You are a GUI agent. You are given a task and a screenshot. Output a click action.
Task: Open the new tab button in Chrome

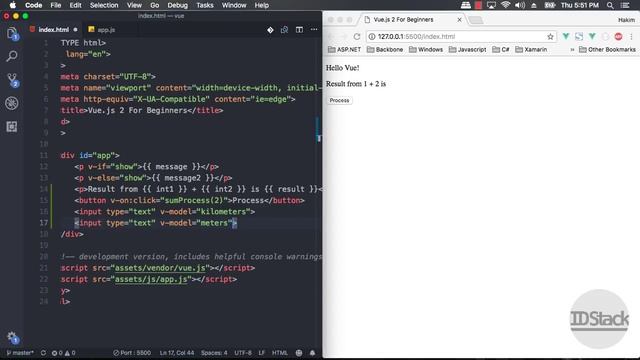tap(476, 20)
